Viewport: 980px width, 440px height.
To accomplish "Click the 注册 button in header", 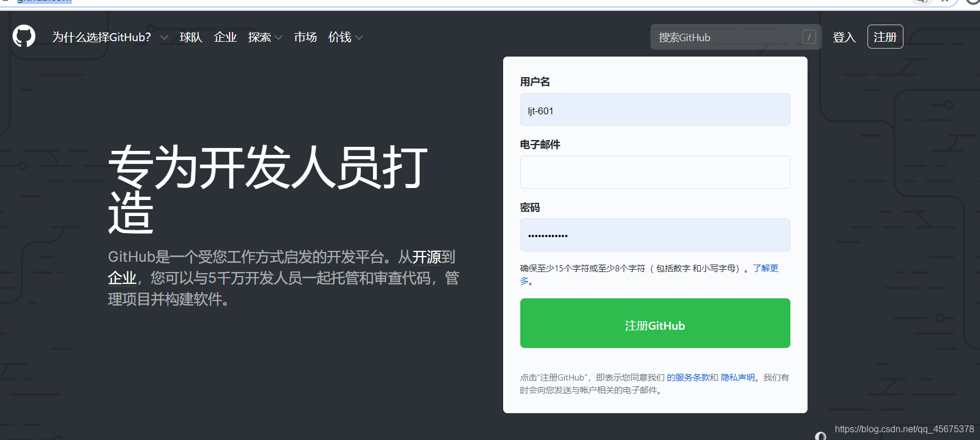I will click(885, 37).
